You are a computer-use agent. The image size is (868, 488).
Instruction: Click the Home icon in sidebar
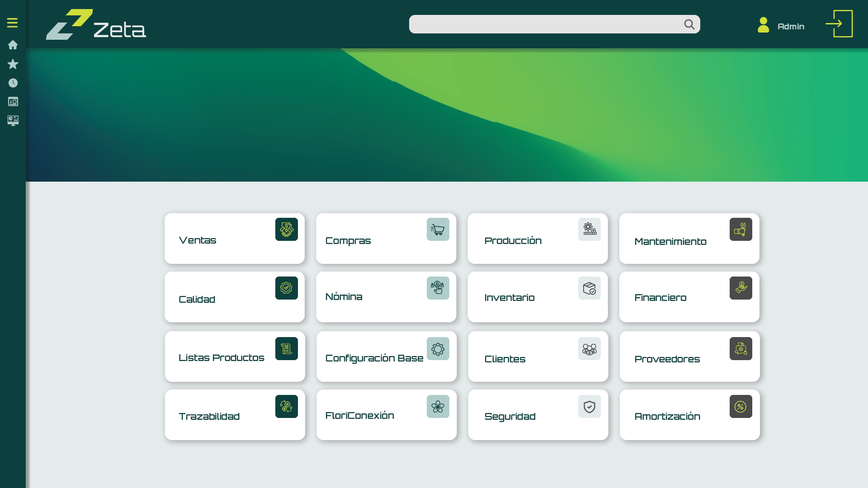point(13,45)
